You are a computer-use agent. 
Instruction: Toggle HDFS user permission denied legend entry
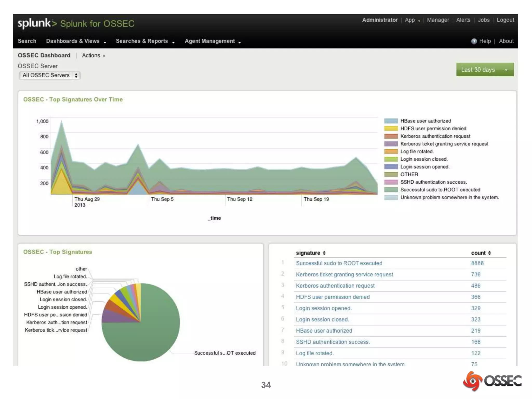(433, 129)
